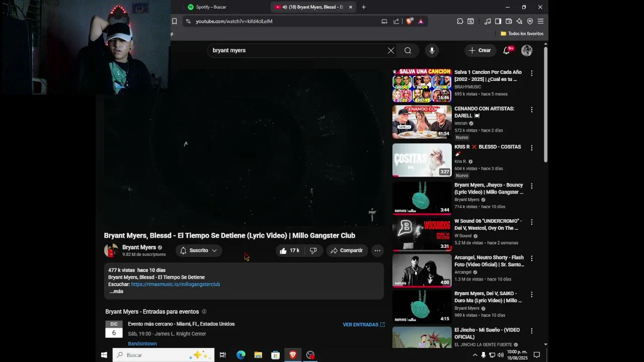Viewport: 644px width, 362px height.
Task: Clear the YouTube search text
Action: (391, 50)
